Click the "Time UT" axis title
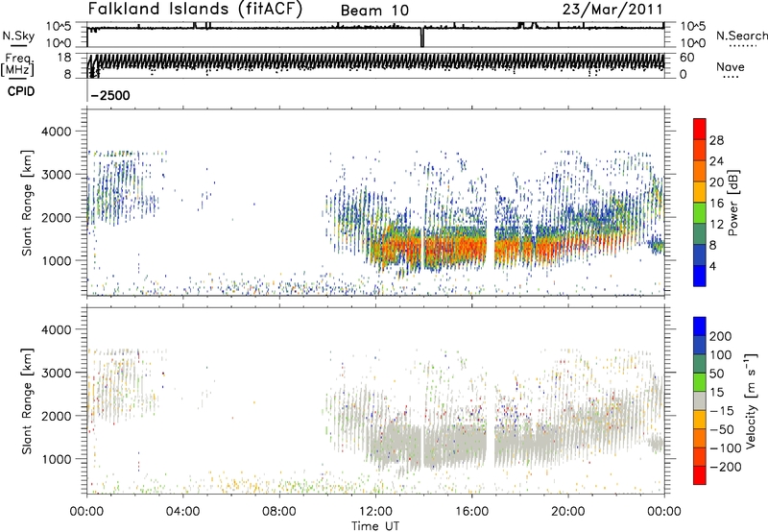The width and height of the screenshot is (768, 532). pyautogui.click(x=375, y=525)
